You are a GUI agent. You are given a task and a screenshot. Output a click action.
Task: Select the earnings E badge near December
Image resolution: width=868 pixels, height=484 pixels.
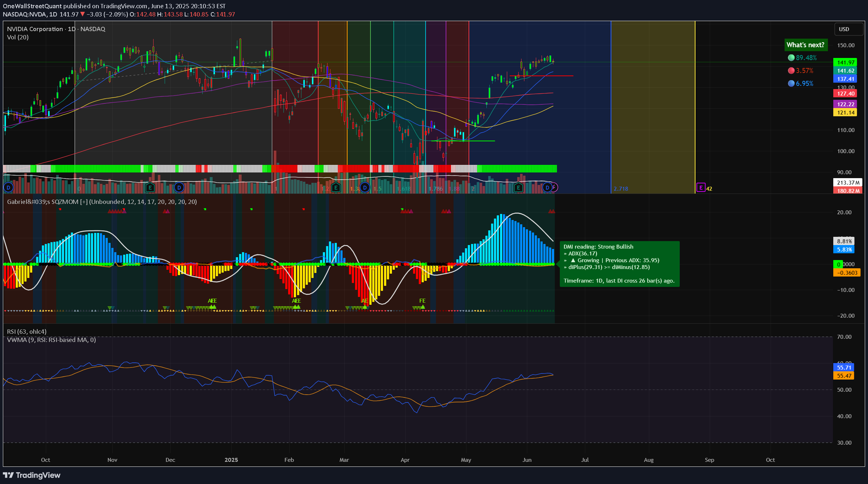(150, 187)
